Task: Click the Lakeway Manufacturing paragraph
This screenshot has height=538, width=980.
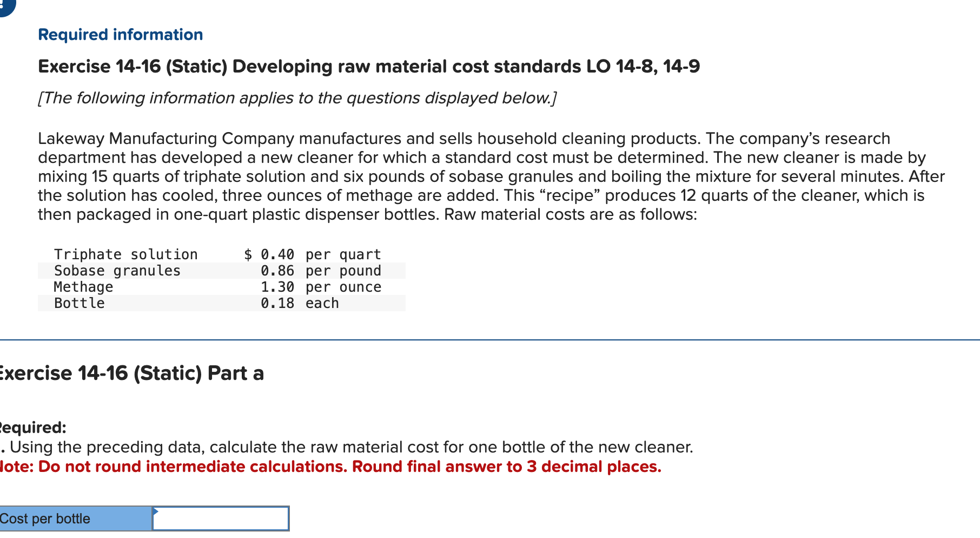Action: coord(487,176)
